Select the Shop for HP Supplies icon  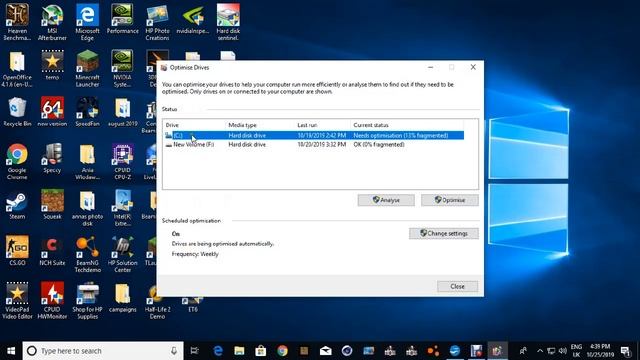87,301
